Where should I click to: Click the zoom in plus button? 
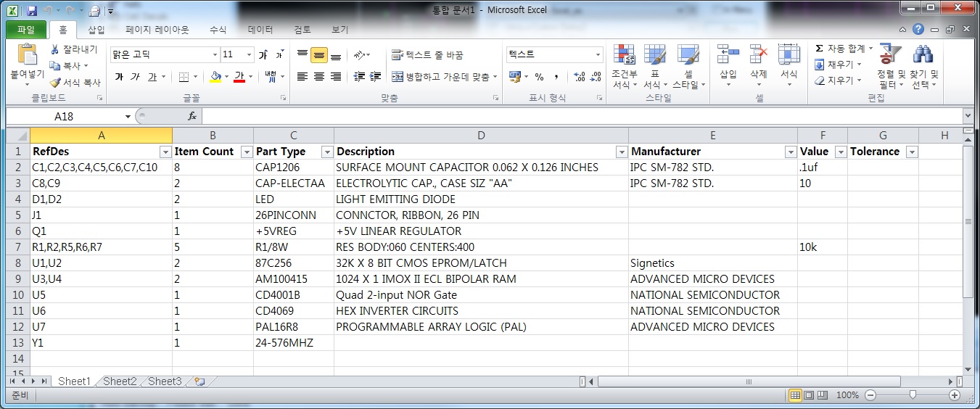[x=955, y=395]
